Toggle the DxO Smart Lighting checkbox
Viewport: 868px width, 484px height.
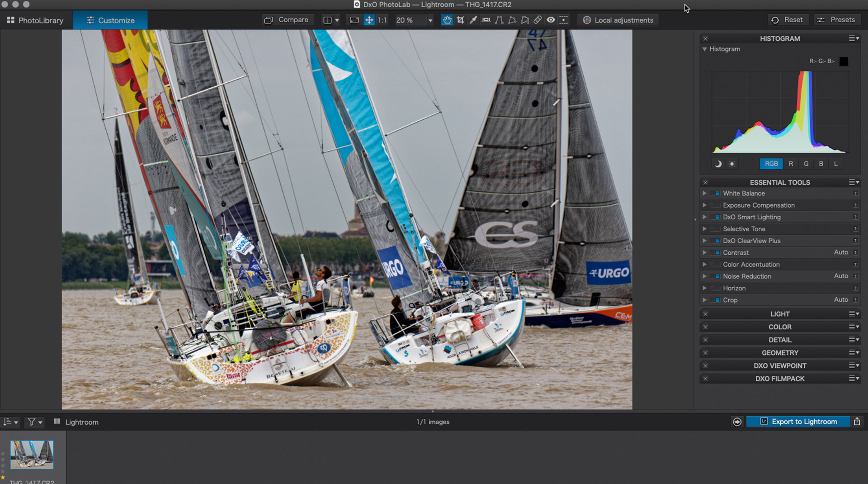717,217
